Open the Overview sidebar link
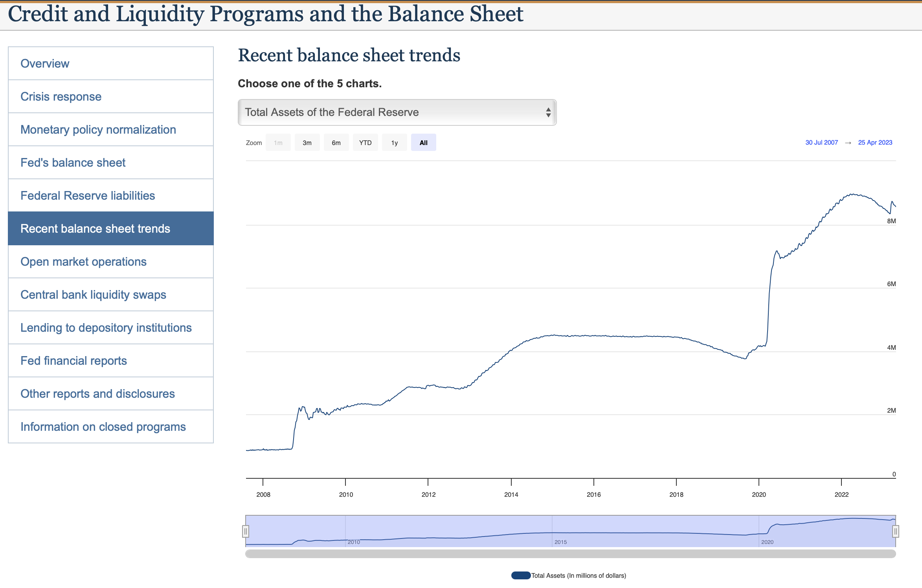The width and height of the screenshot is (922, 588). tap(45, 63)
